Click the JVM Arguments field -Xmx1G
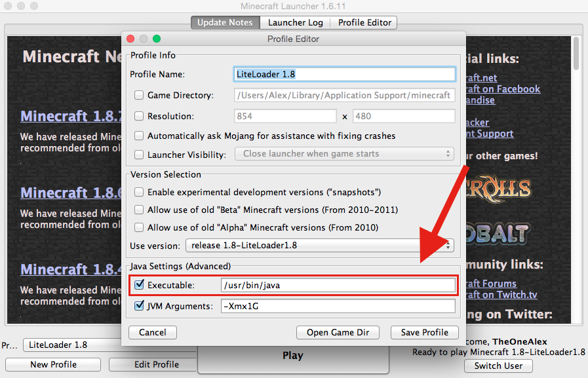Viewport: 588px width, 378px height. 338,306
